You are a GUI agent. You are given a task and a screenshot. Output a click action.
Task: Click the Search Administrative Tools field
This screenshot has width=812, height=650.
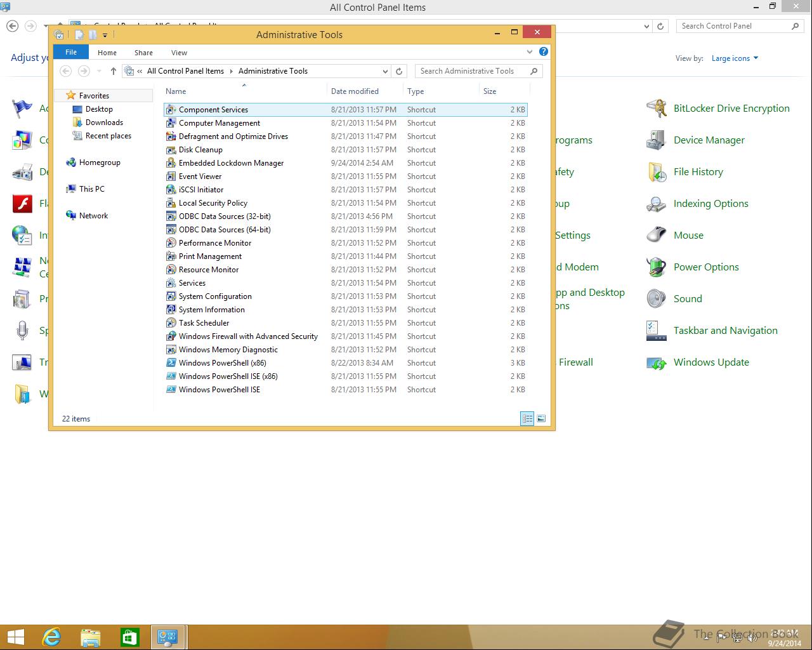(x=479, y=71)
